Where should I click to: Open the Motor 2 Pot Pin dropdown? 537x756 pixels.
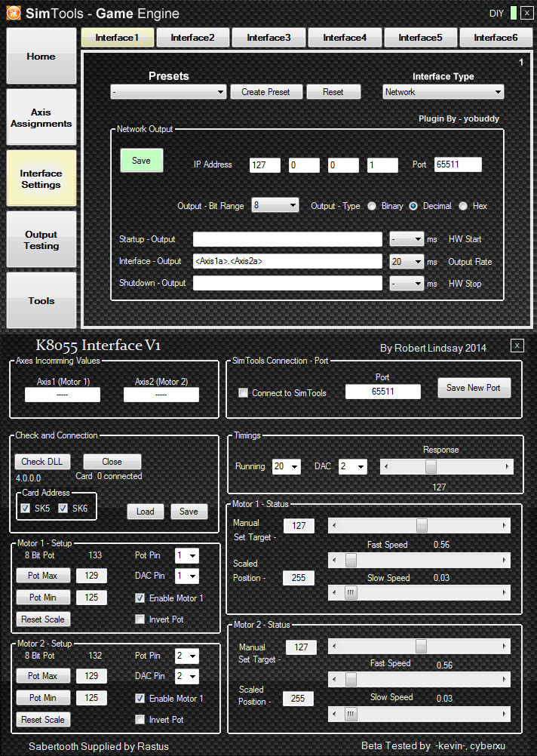coord(187,656)
